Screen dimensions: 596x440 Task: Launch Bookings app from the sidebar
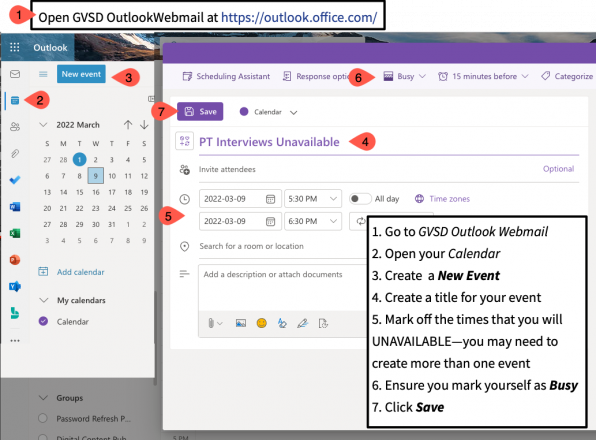(x=15, y=313)
